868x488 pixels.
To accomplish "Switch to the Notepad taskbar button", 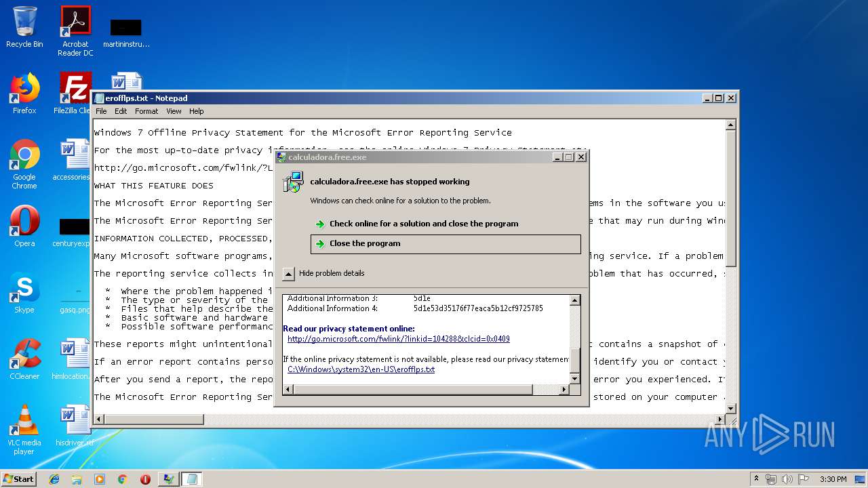I will coord(191,479).
